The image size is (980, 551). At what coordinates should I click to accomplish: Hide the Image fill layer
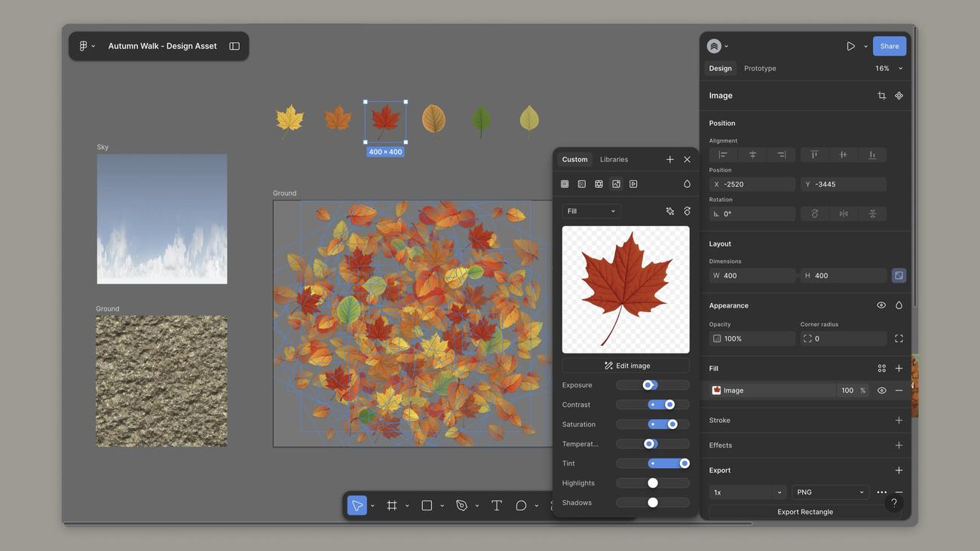pos(881,390)
